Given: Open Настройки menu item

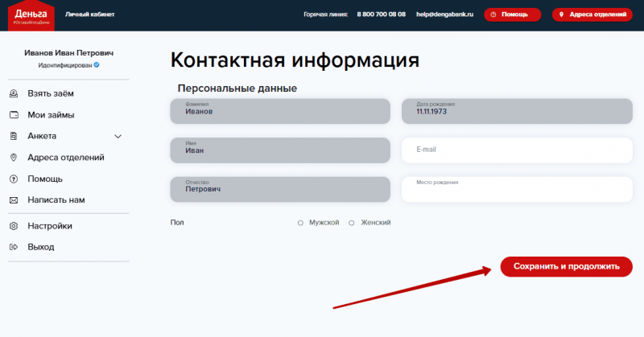Looking at the screenshot, I should 50,226.
